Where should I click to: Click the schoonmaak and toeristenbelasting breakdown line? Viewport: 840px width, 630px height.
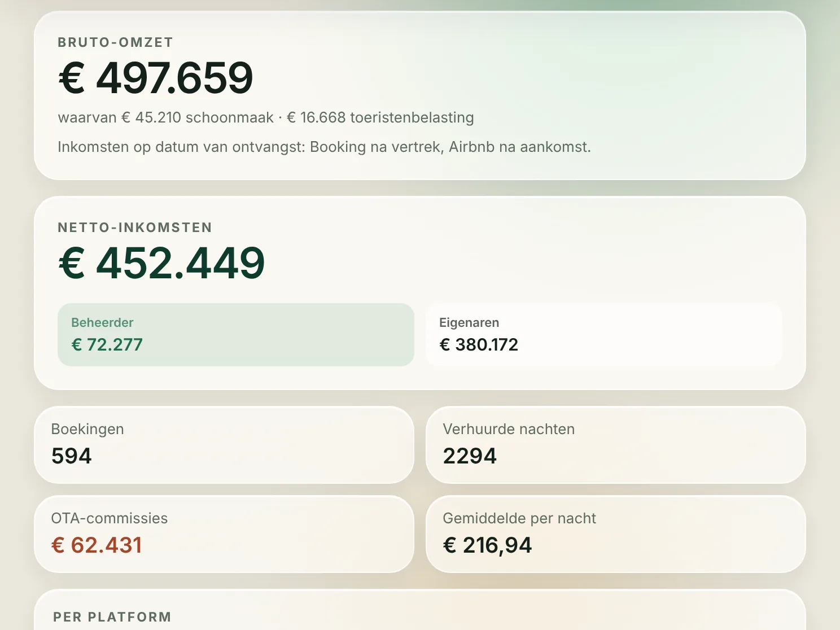click(x=266, y=117)
